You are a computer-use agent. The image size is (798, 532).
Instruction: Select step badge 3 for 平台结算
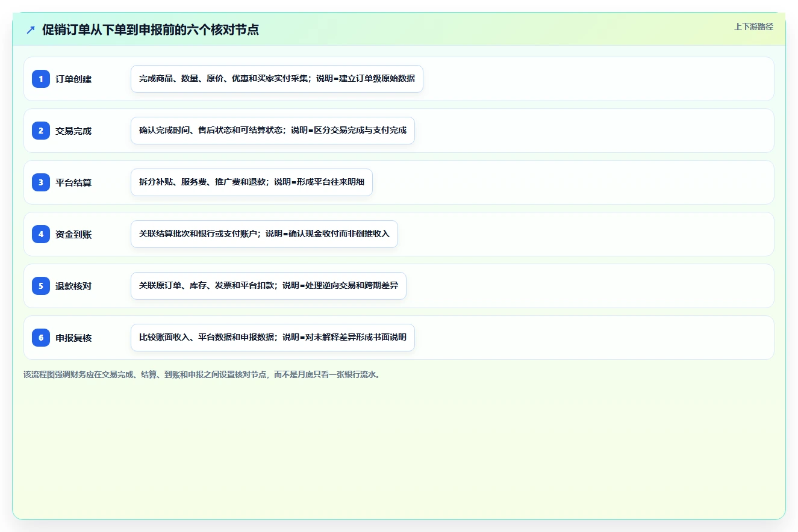tap(41, 182)
